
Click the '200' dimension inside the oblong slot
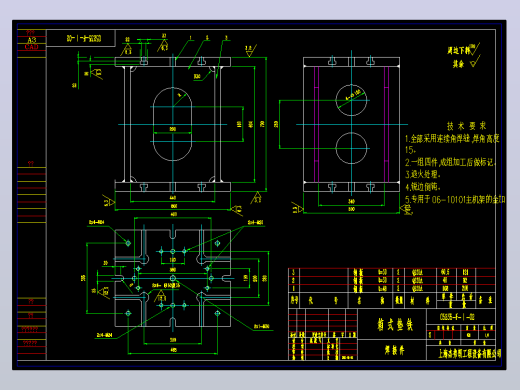coord(173,129)
